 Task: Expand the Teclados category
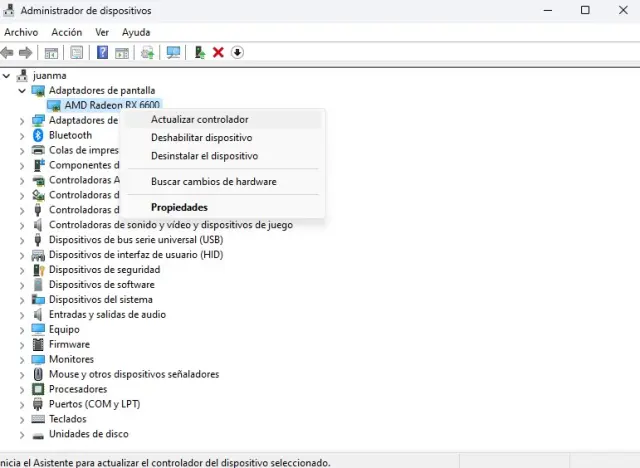(23, 419)
